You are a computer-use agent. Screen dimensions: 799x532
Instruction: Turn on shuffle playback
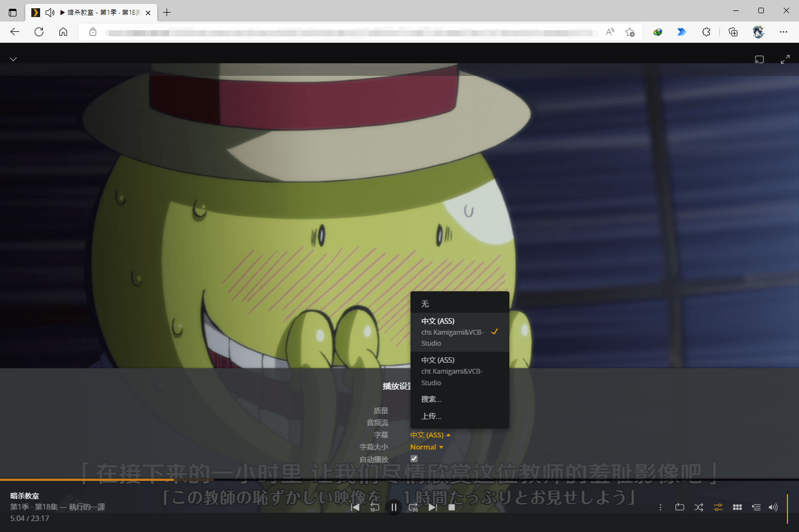click(698, 507)
